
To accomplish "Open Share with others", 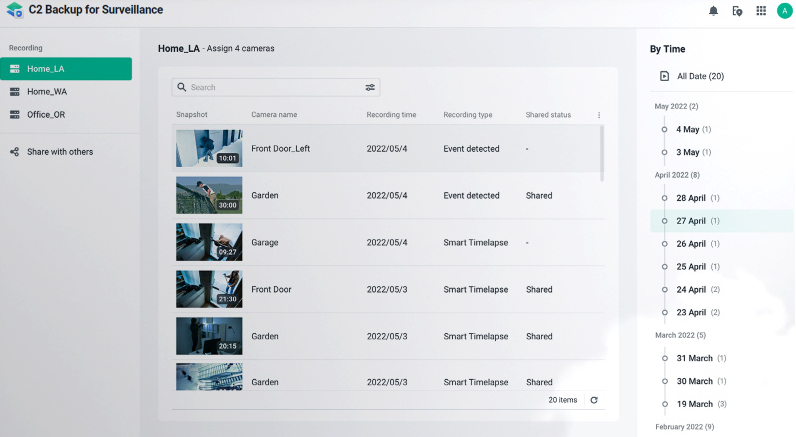I will pos(60,152).
